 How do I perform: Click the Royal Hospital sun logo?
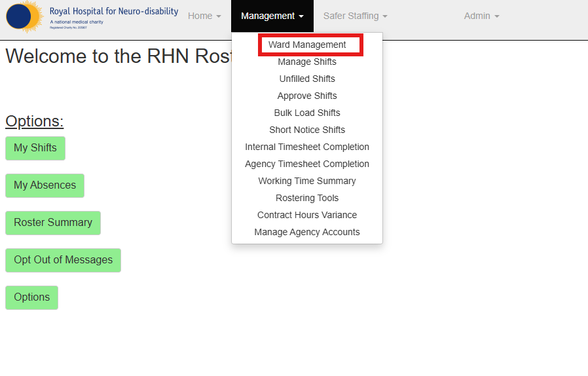coord(25,16)
